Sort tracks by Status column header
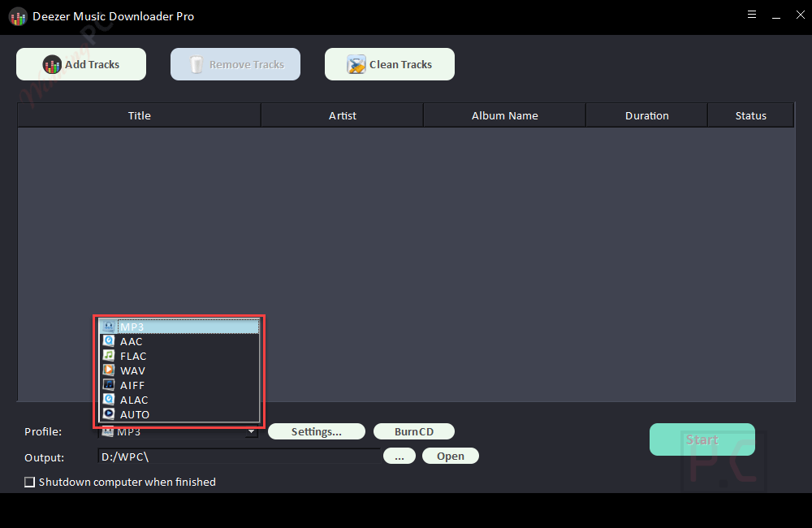The height and width of the screenshot is (528, 812). (x=751, y=115)
